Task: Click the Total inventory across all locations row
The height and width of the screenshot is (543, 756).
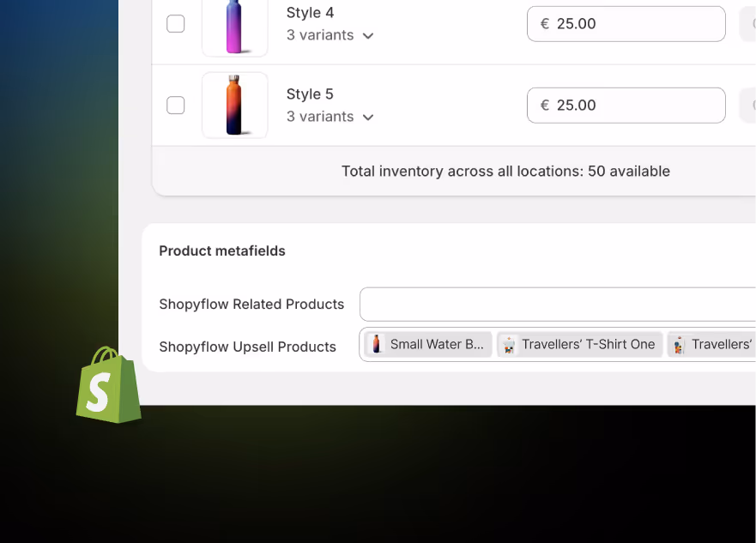Action: click(x=505, y=171)
